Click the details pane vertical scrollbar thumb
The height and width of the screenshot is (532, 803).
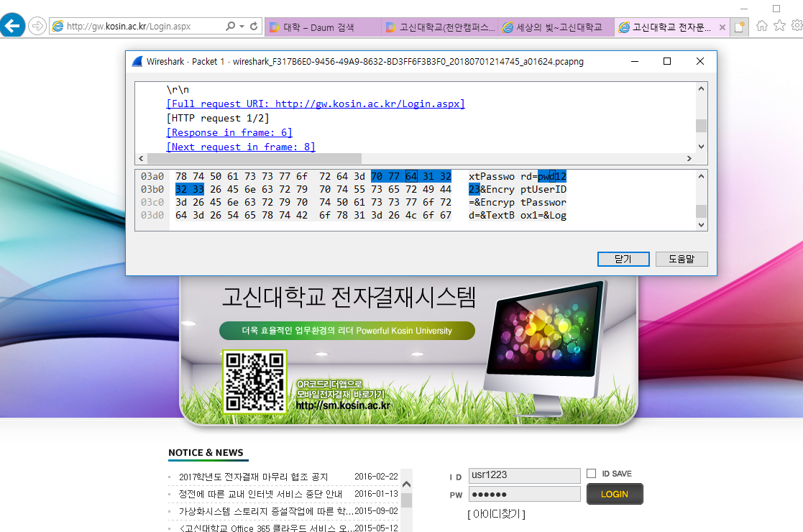pyautogui.click(x=701, y=125)
